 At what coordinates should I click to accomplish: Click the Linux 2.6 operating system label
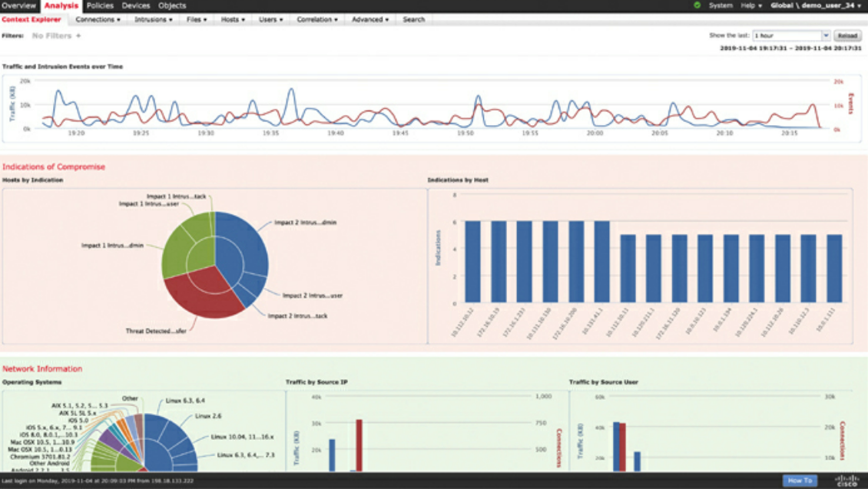click(x=208, y=416)
